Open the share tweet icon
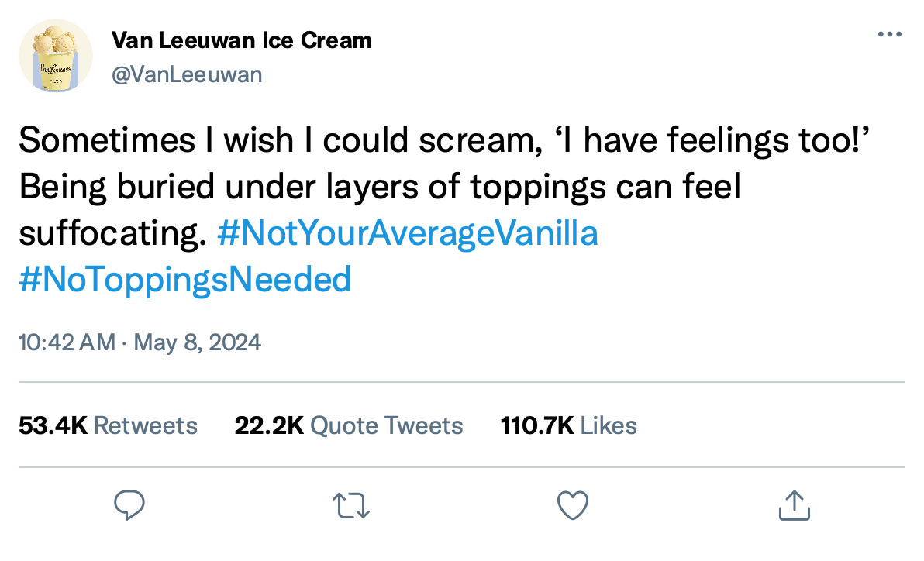The width and height of the screenshot is (924, 561). coord(794,505)
